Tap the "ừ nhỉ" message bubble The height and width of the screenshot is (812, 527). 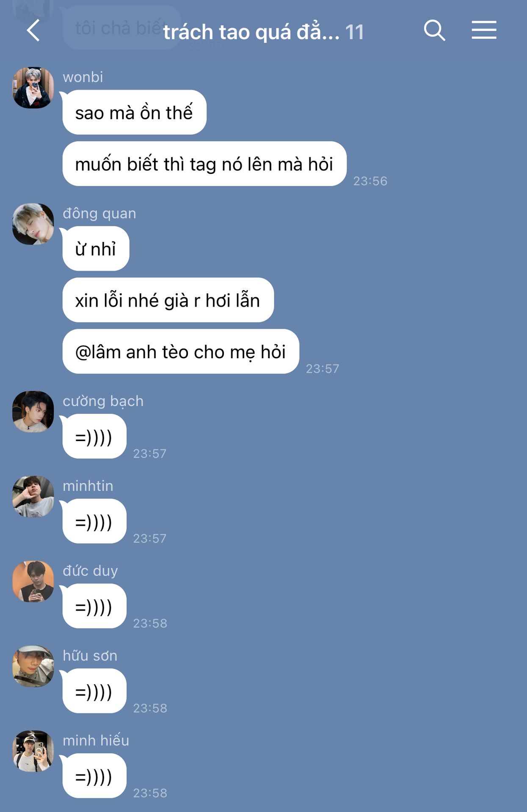pos(96,249)
